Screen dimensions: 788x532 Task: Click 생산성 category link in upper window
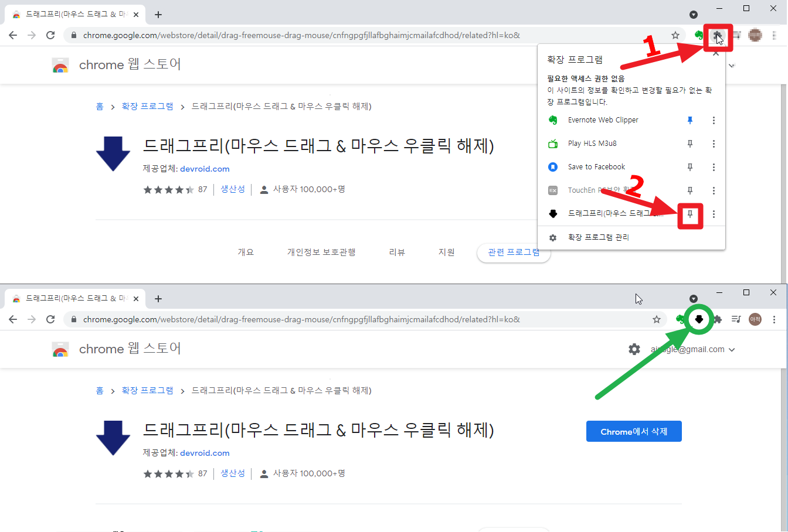click(x=233, y=189)
